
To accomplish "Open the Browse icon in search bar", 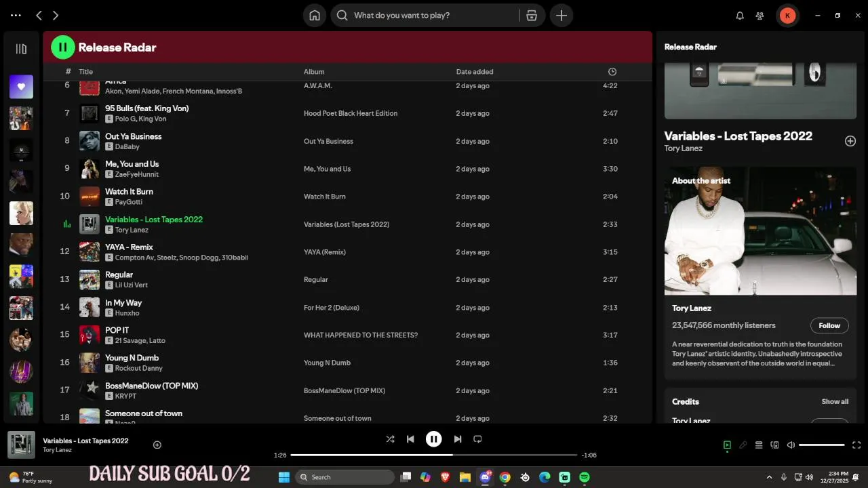I will click(x=532, y=15).
